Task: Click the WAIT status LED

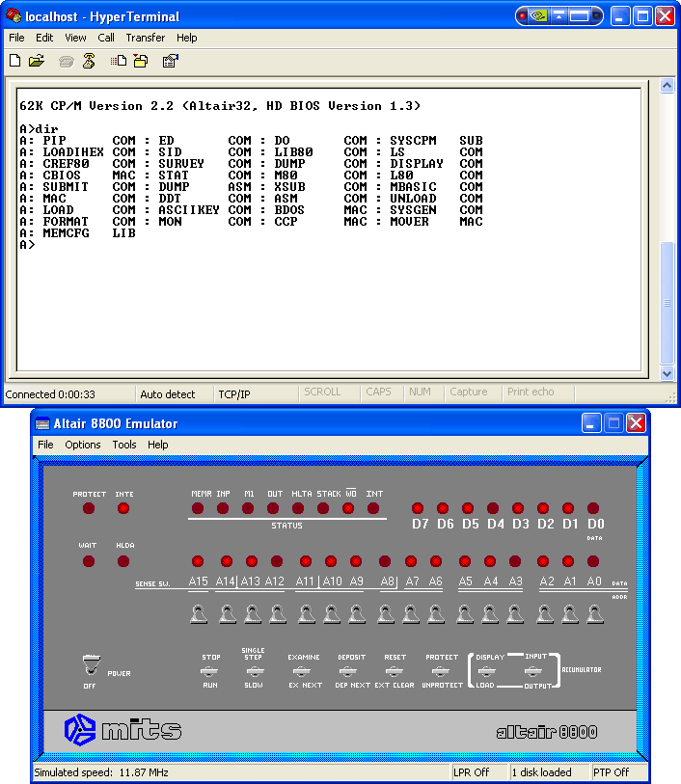Action: coord(89,561)
